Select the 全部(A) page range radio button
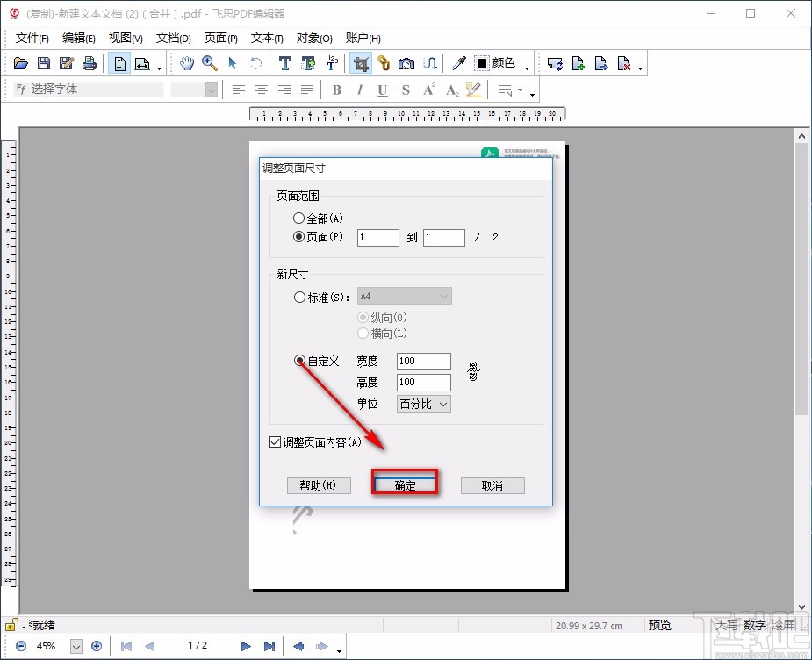 299,218
